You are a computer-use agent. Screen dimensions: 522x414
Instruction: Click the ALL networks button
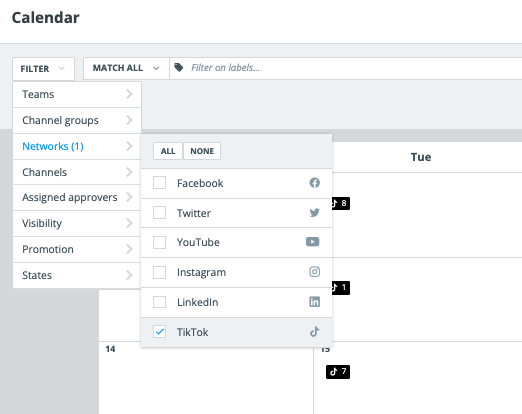coord(168,151)
